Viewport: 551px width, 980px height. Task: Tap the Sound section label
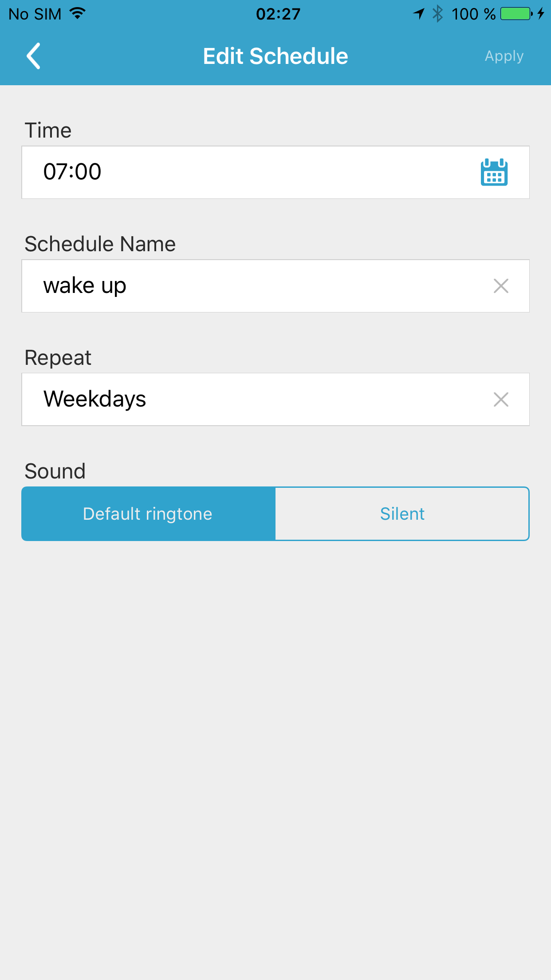point(55,471)
